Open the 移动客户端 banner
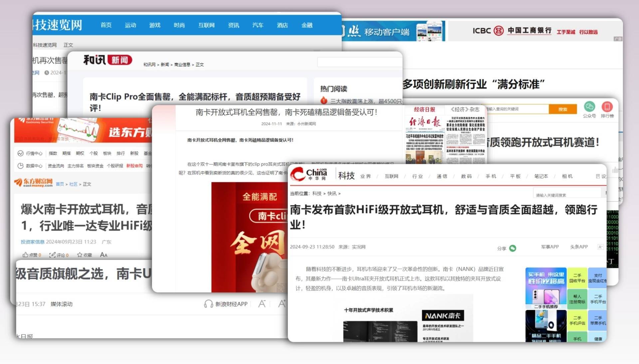Screen dimensions: 639x364 point(393,31)
